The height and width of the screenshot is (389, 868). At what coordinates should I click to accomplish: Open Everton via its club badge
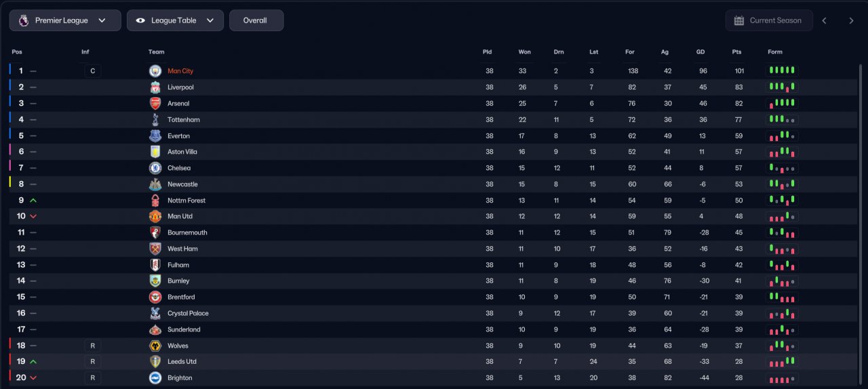(x=155, y=136)
